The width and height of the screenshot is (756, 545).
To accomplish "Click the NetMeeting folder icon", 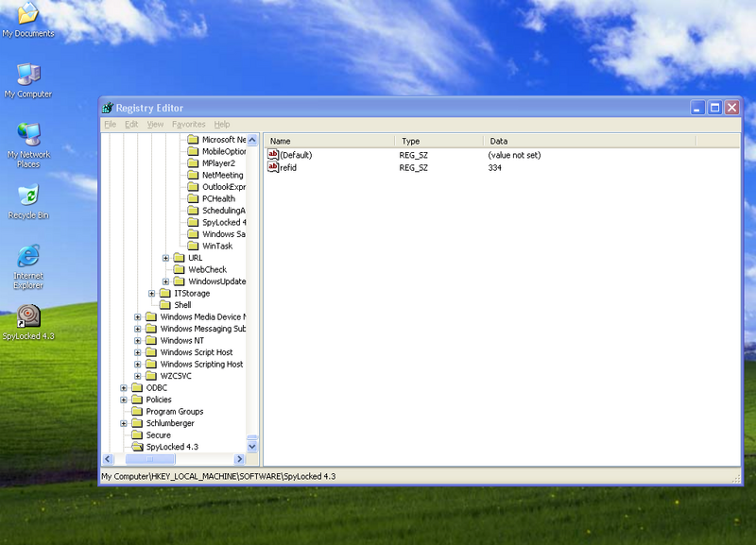I will pos(193,175).
